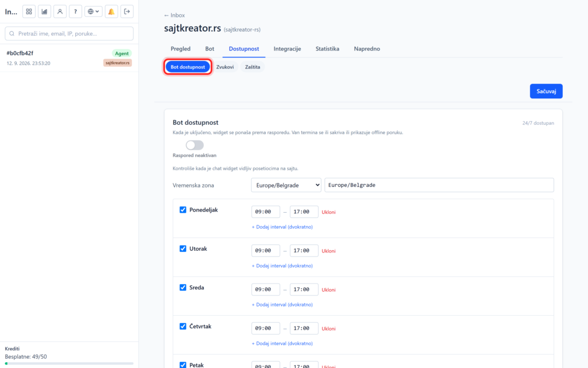This screenshot has height=368, width=588.
Task: Open the help question mark icon
Action: tap(75, 11)
